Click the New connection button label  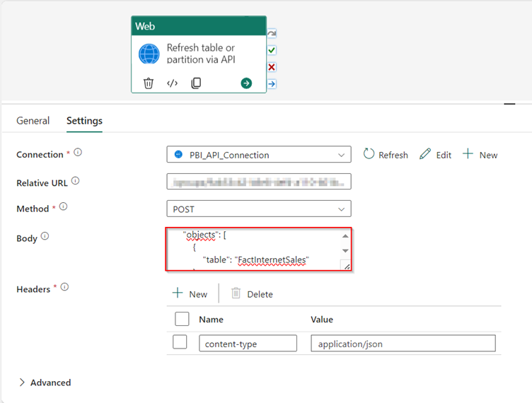pos(489,156)
